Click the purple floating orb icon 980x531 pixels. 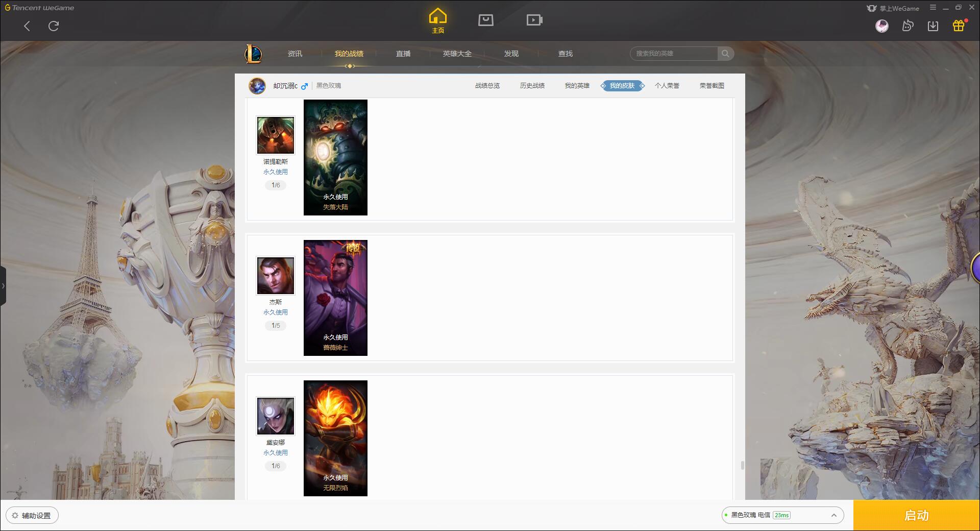[x=975, y=268]
